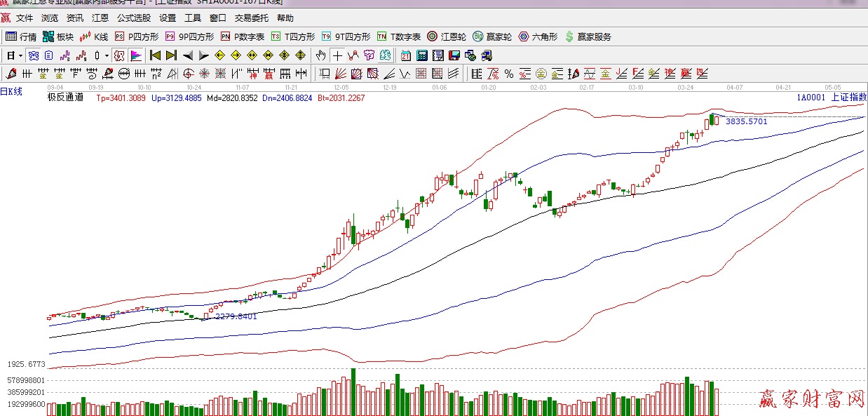Expand the 日 period dropdown arrow

(20, 55)
